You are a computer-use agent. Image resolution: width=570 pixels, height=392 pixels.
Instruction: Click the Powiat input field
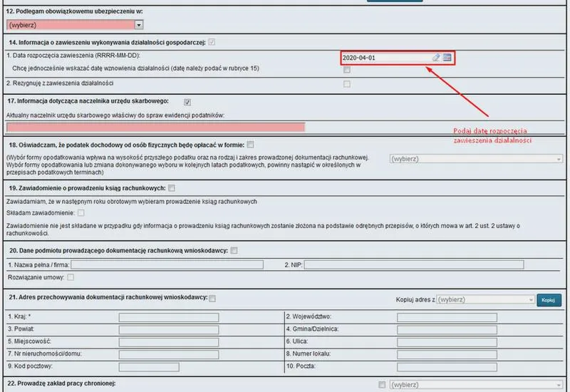tap(169, 330)
